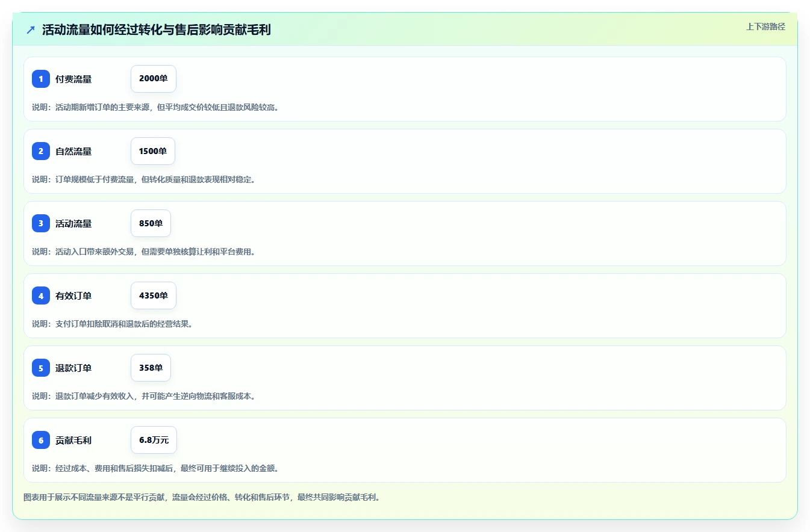This screenshot has width=810, height=532.
Task: Click the number 1 badge for 付费流量
Action: tap(41, 79)
